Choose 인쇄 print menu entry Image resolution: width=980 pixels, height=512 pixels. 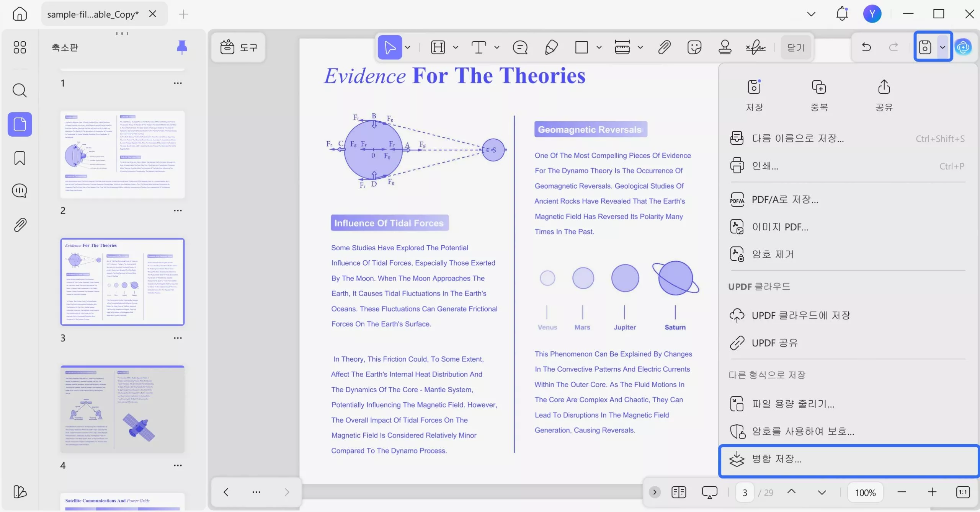point(848,166)
